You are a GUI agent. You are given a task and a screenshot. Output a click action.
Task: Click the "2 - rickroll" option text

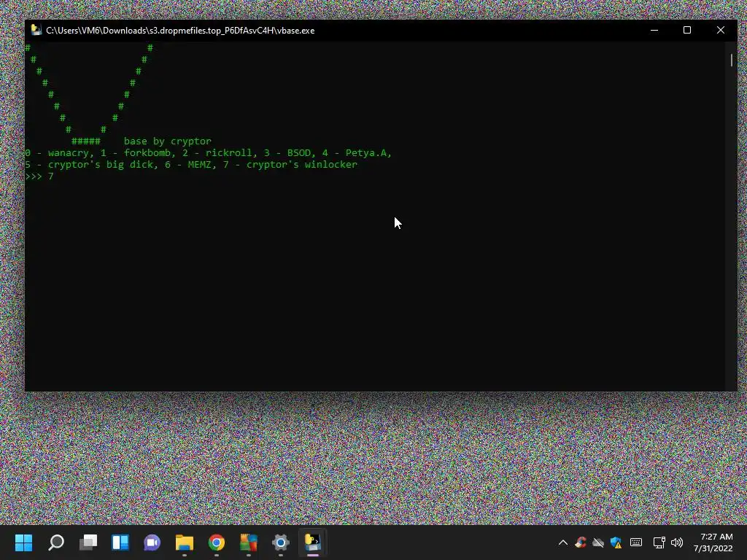point(217,153)
